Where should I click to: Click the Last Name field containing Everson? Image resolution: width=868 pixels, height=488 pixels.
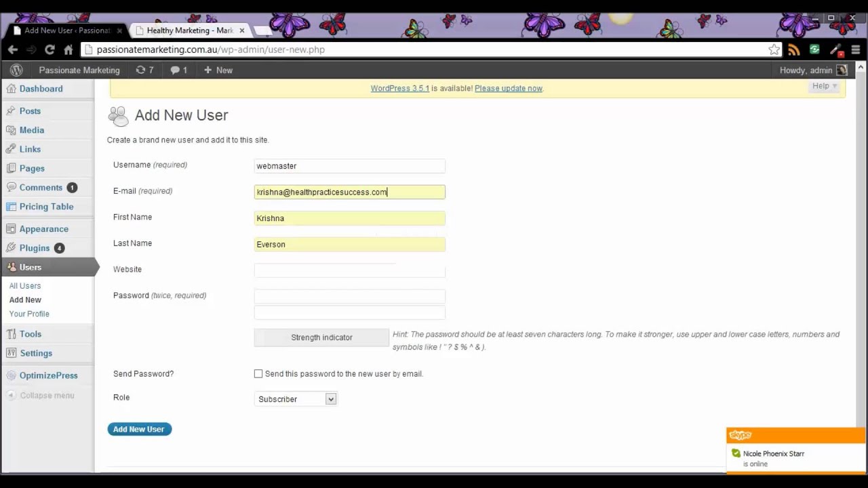(x=350, y=245)
